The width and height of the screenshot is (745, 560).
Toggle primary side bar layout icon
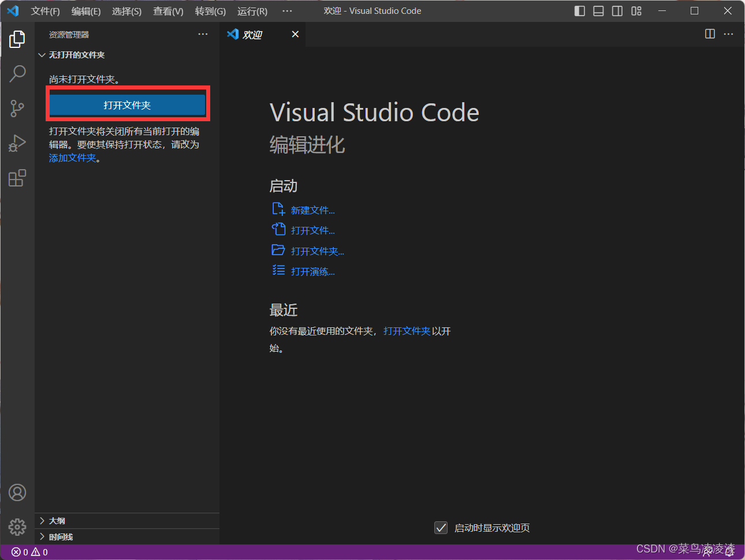[580, 11]
